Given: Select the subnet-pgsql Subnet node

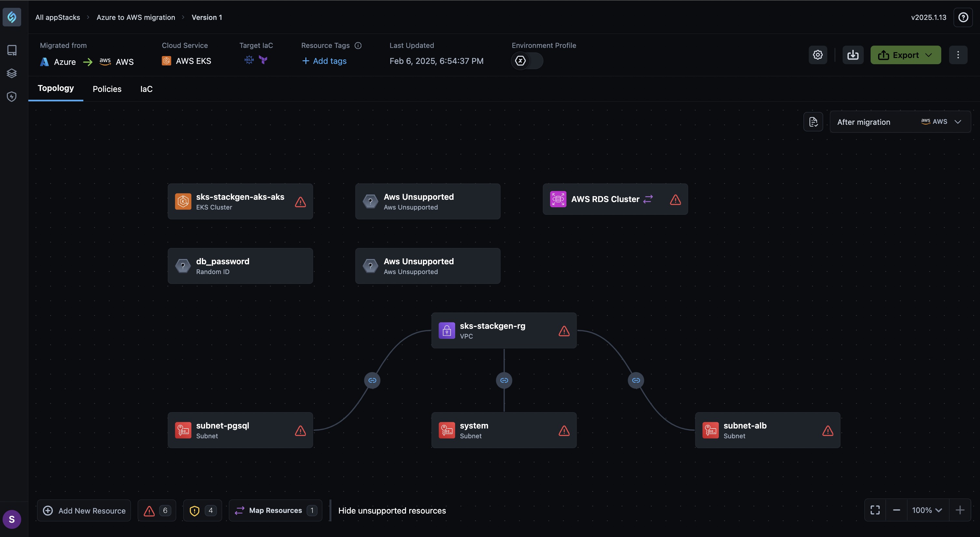Looking at the screenshot, I should [240, 430].
